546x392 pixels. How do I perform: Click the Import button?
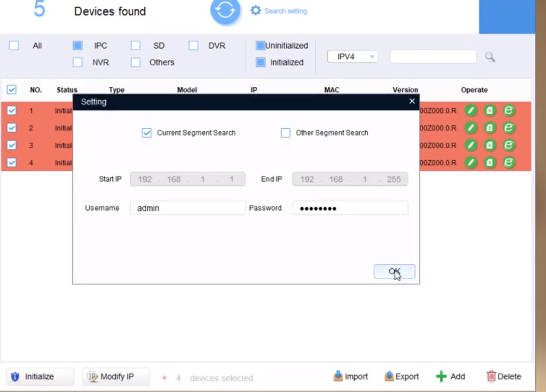click(350, 377)
